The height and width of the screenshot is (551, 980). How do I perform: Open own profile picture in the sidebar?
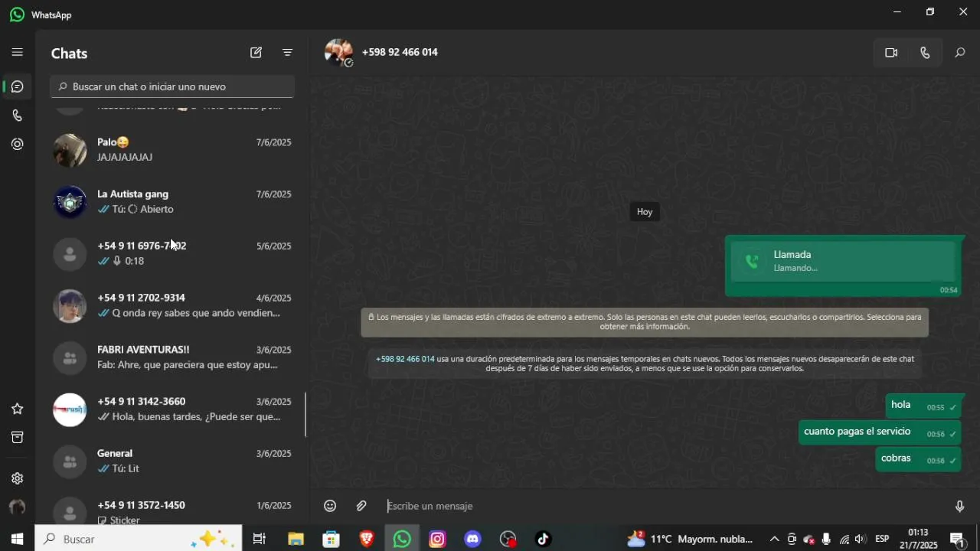point(17,507)
